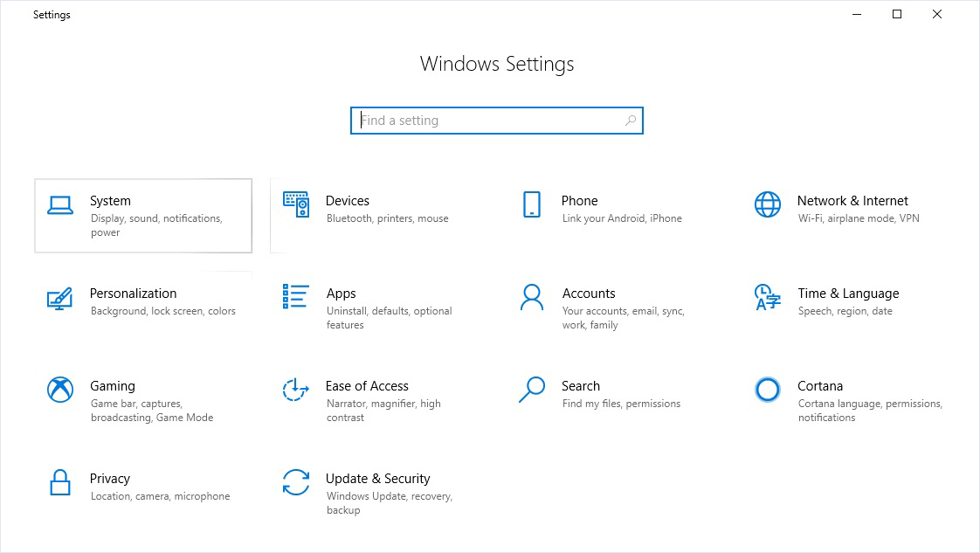Minimize the Settings window
Image resolution: width=980 pixels, height=553 pixels.
pos(857,14)
